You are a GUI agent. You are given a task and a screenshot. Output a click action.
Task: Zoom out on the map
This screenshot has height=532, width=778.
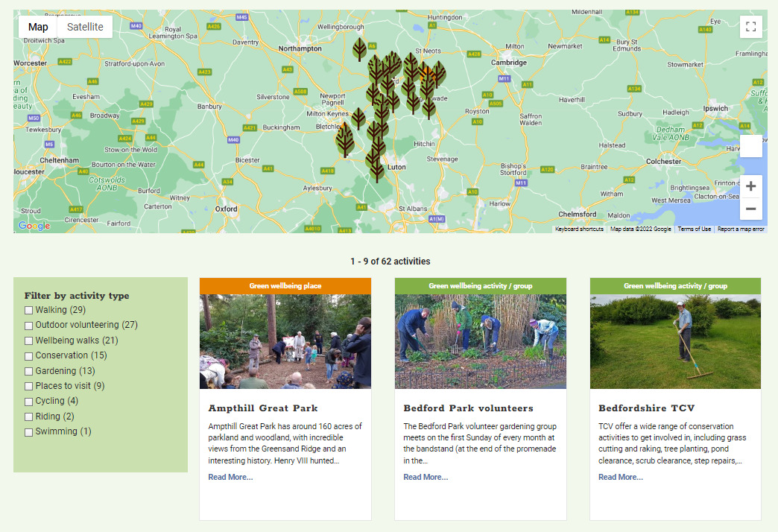750,209
